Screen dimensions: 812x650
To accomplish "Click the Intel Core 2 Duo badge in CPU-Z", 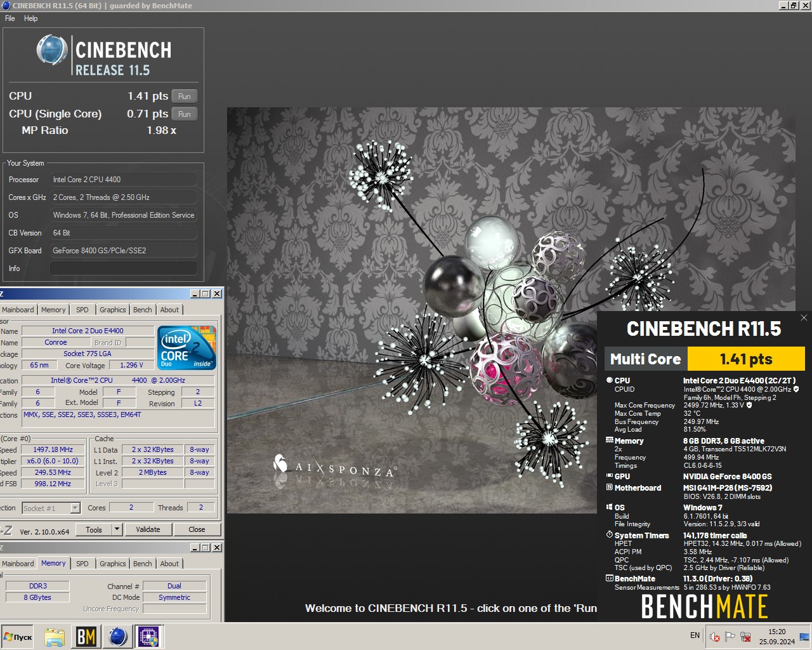I will (187, 347).
